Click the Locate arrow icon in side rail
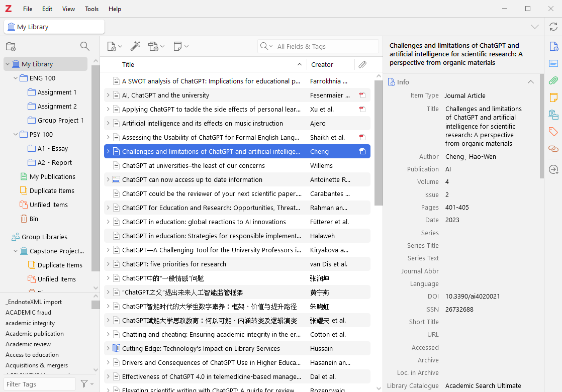The image size is (562, 392). (x=553, y=170)
